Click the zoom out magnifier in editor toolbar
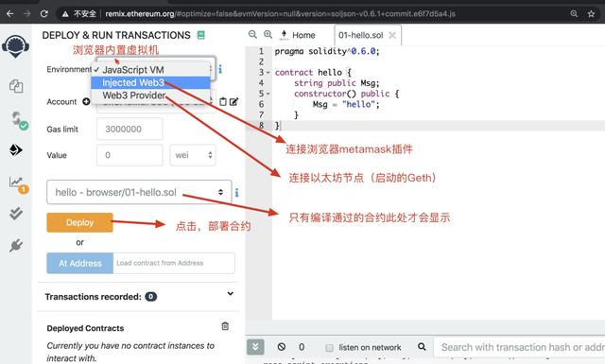Screen dimensions: 605x364 click(x=252, y=35)
